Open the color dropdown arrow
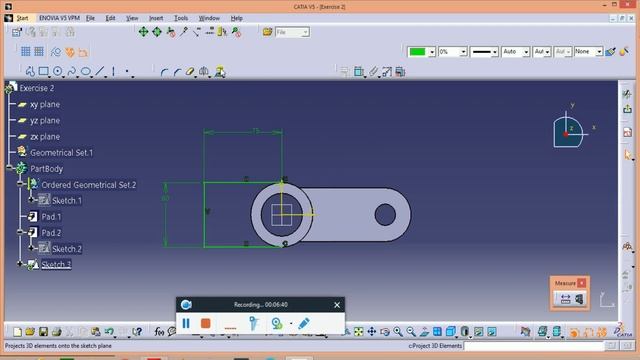Screen dimensions: 640x360 [431, 52]
